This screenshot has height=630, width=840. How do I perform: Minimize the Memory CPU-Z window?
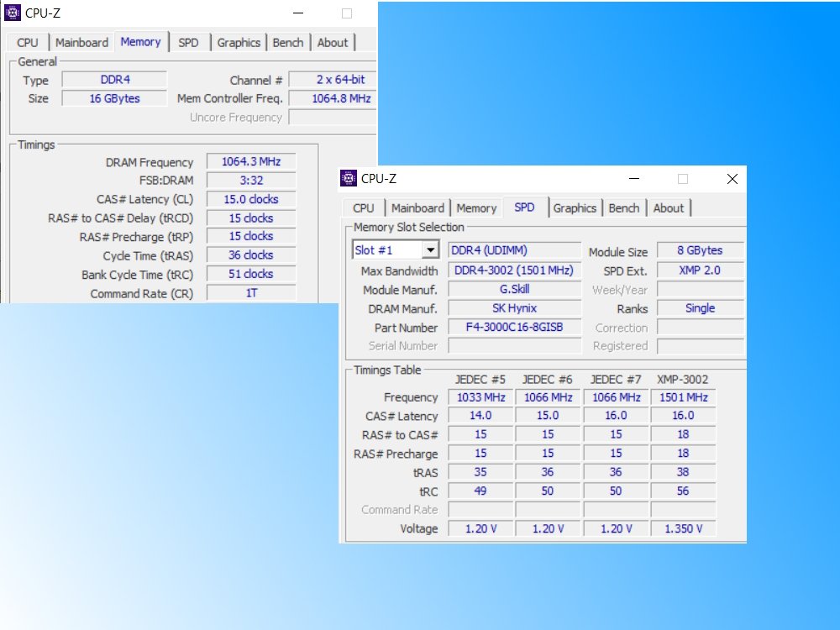click(298, 13)
